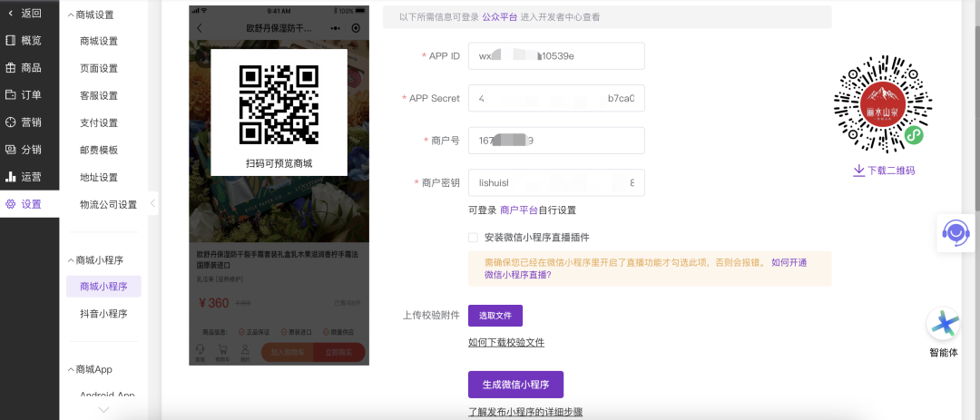Click 立即购买 in phone preview
980x420 pixels.
[339, 353]
